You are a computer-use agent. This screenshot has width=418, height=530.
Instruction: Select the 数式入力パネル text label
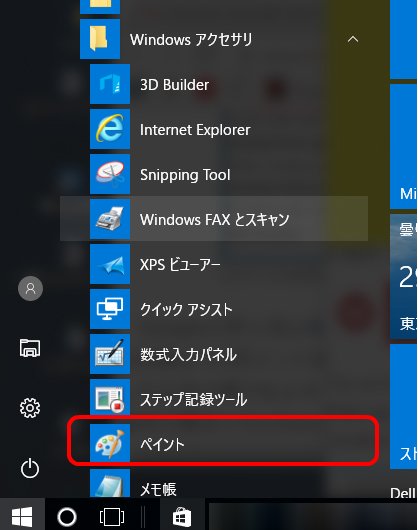(x=188, y=354)
